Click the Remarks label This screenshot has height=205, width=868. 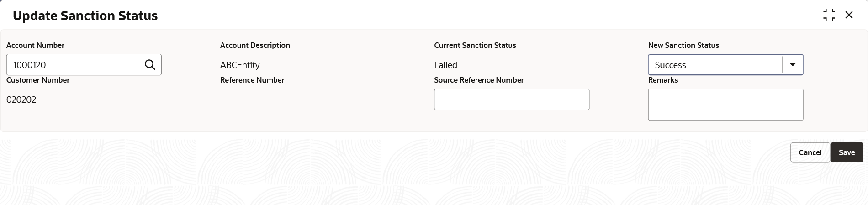[x=663, y=80]
